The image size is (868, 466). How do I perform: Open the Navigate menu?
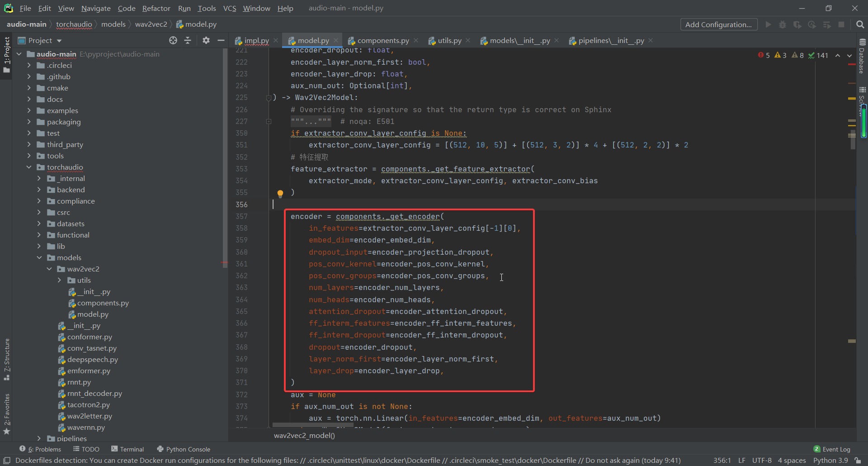pyautogui.click(x=96, y=8)
